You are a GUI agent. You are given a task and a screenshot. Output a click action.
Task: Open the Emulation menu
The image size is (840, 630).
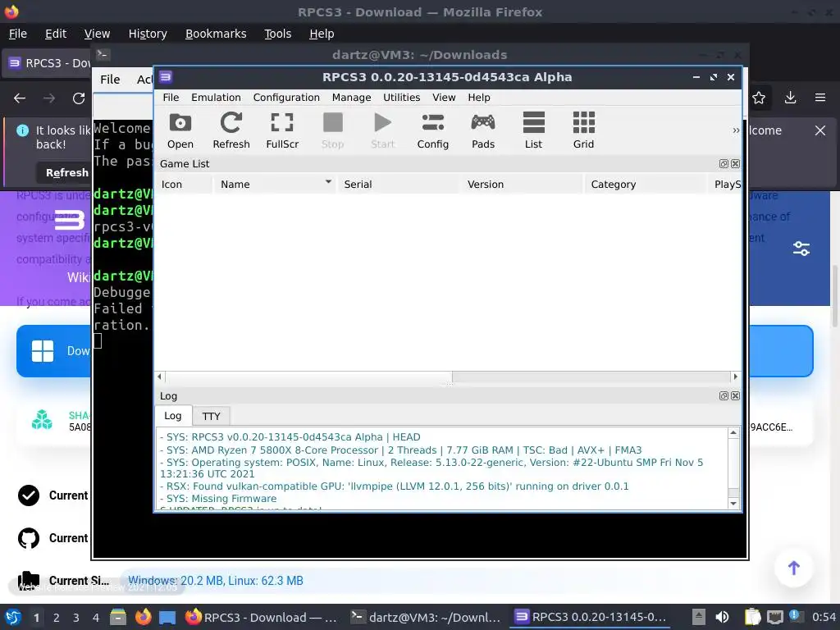coord(216,98)
